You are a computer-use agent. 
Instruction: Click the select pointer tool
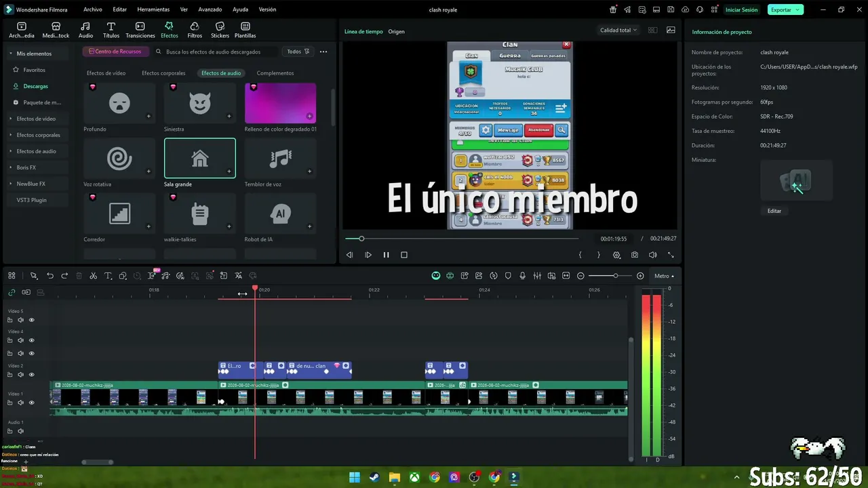click(33, 276)
